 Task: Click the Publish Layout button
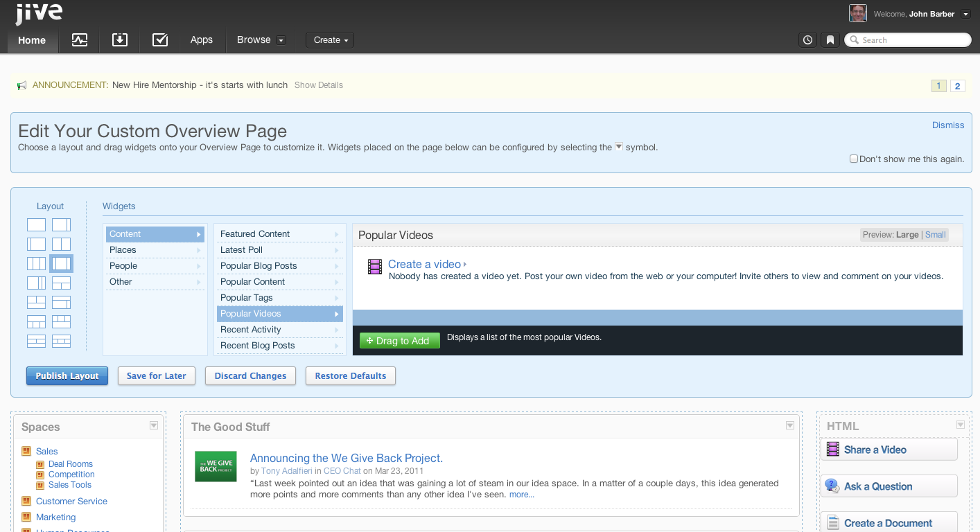(x=67, y=376)
